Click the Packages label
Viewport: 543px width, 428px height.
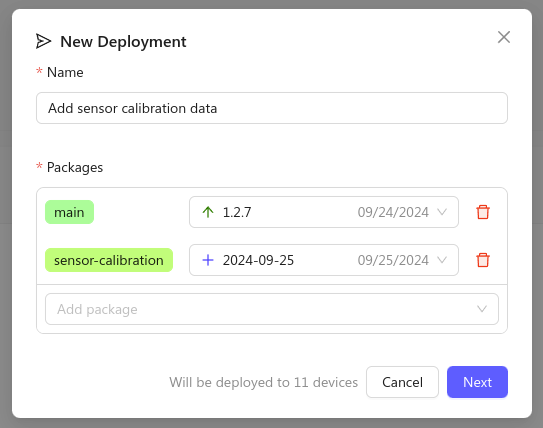tap(75, 167)
